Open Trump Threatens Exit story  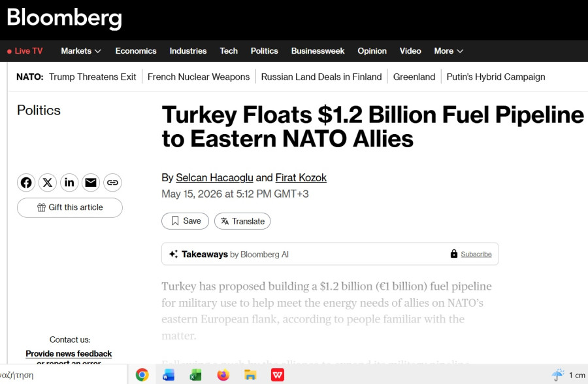(x=92, y=77)
